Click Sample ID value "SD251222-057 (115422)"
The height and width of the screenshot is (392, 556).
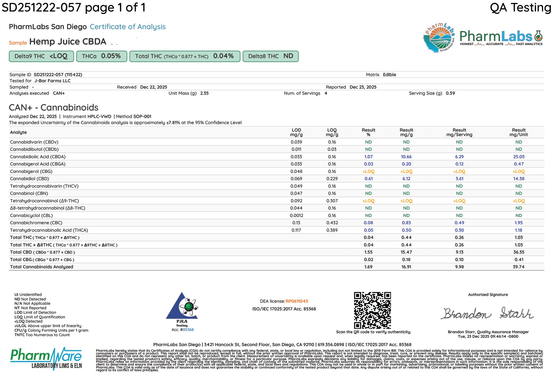coord(58,75)
